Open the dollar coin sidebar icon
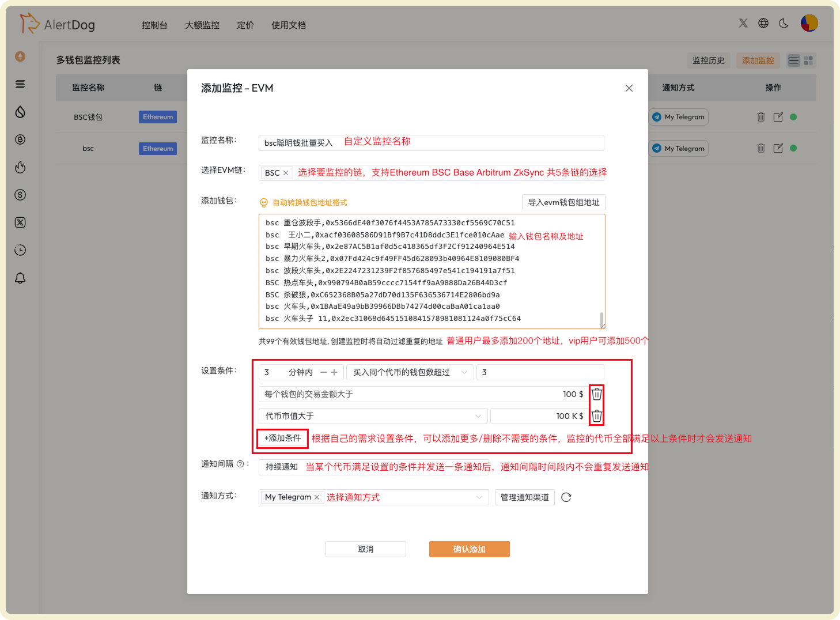Viewport: 840px width, 620px height. pos(20,195)
